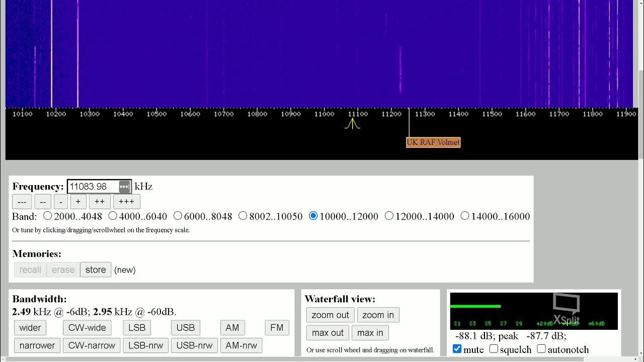
Task: Select CW-wide mode
Action: point(87,328)
